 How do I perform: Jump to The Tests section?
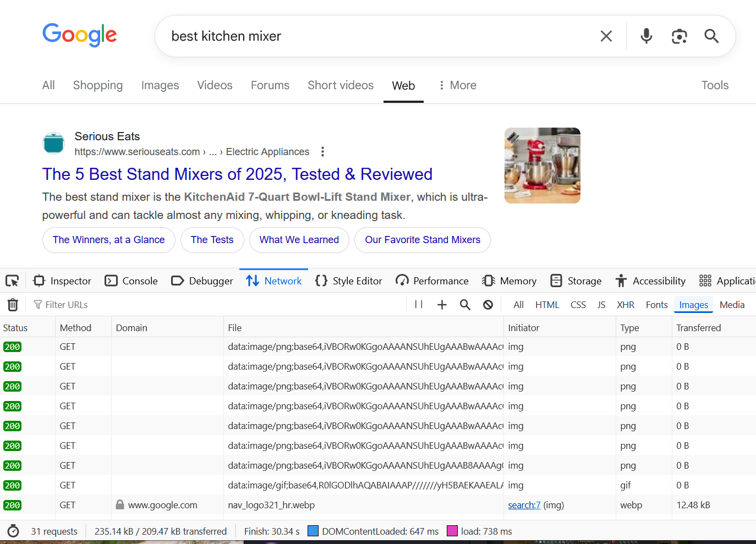(212, 240)
